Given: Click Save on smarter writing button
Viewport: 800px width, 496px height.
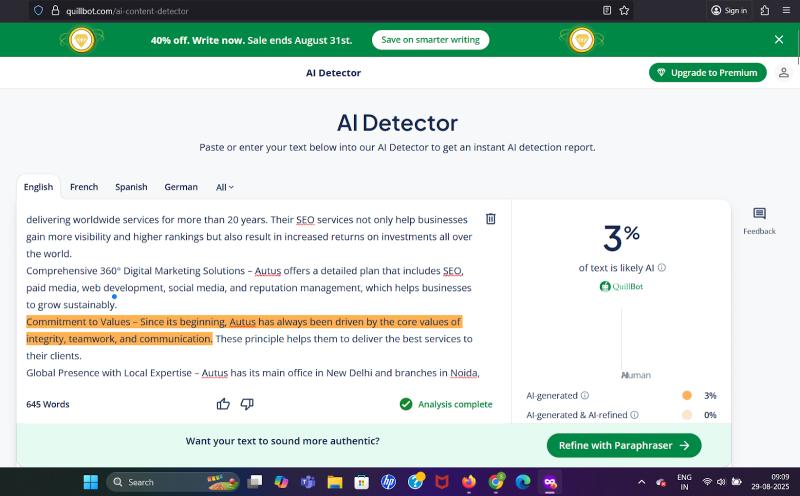Looking at the screenshot, I should [430, 40].
